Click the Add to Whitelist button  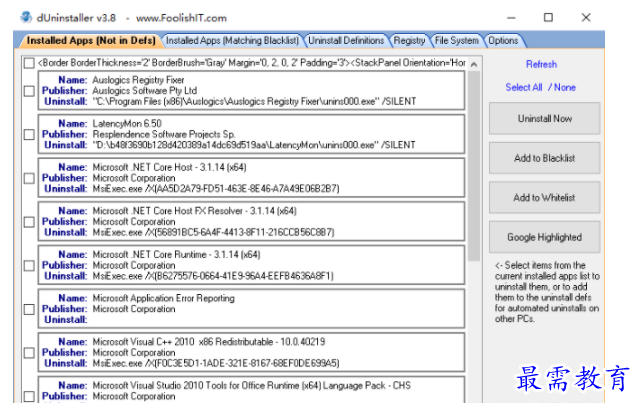click(544, 197)
